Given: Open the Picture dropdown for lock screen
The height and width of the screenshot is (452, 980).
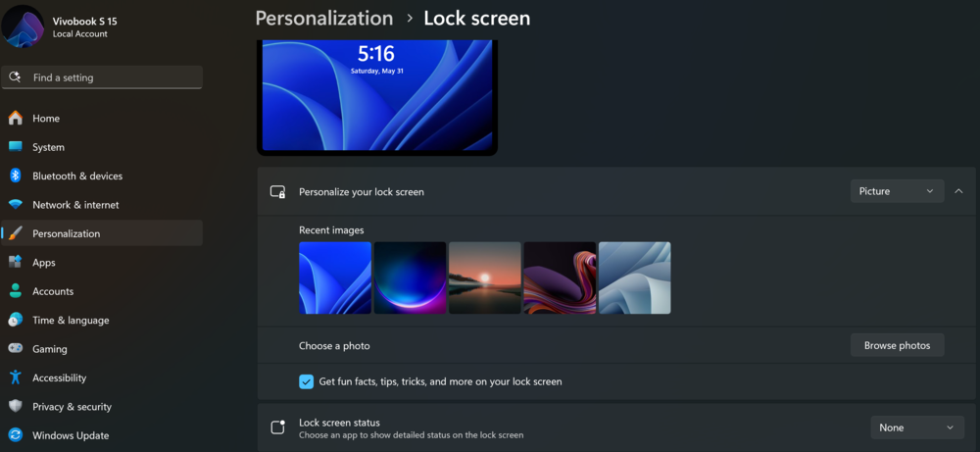Looking at the screenshot, I should click(x=897, y=191).
